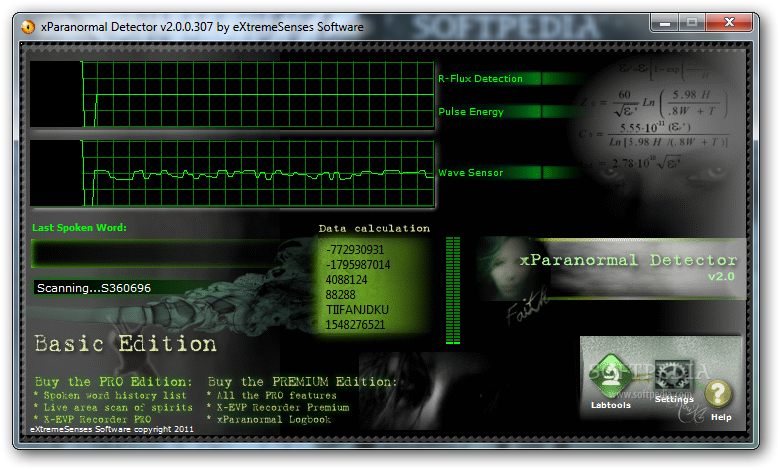Viewport: 780px width, 470px height.
Task: Click the app icon in title bar
Action: coord(28,26)
